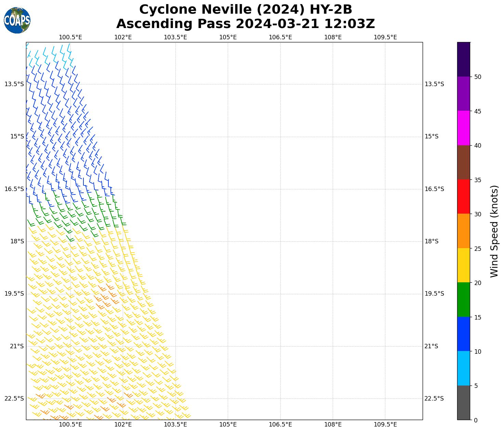
Task: Click the 105°E label on the top axis
Action: [x=228, y=37]
